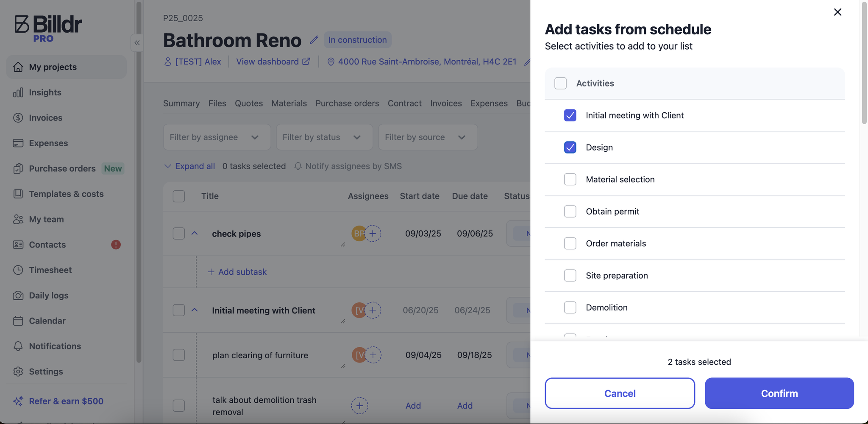Click the Refer & earn sparkle icon
This screenshot has height=424, width=868.
18,401
